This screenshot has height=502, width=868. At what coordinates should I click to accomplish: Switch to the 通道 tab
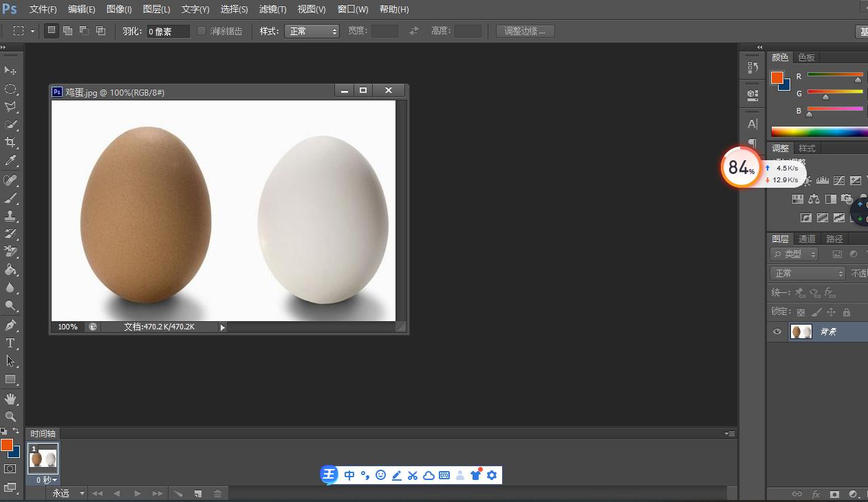[x=807, y=239]
